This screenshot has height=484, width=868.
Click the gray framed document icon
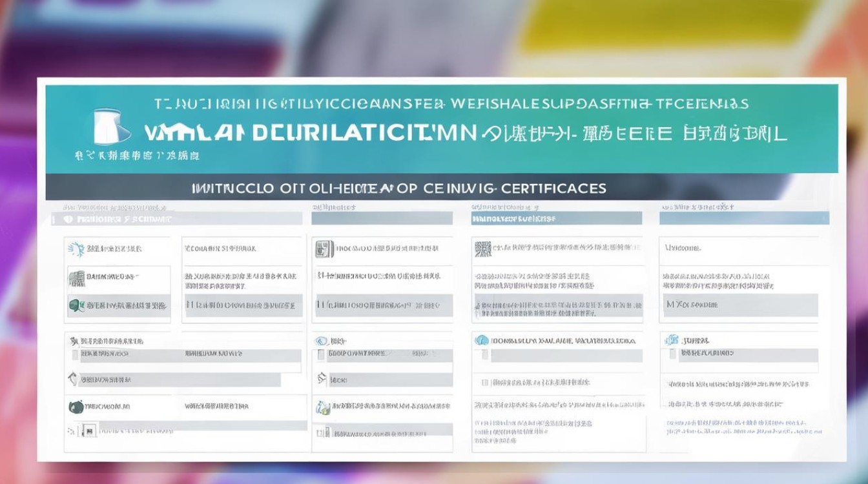click(324, 248)
